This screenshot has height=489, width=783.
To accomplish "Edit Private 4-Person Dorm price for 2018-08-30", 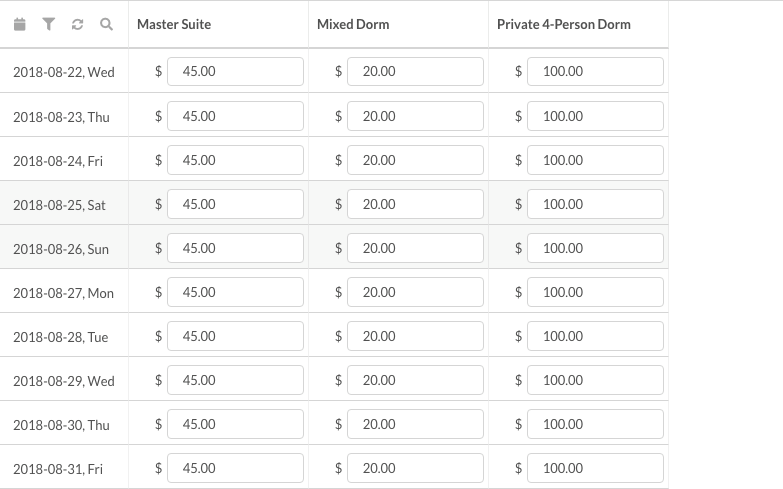I will (x=595, y=424).
